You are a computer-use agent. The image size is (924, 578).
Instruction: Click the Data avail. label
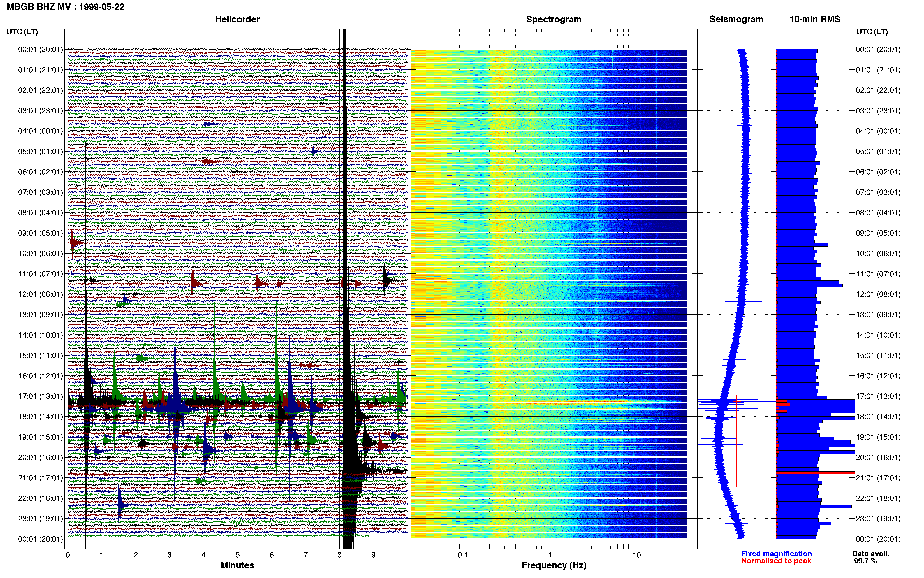click(x=870, y=554)
